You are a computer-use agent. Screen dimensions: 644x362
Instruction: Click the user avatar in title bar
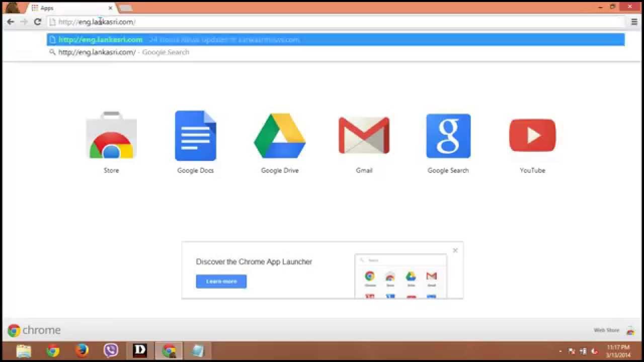13,7
